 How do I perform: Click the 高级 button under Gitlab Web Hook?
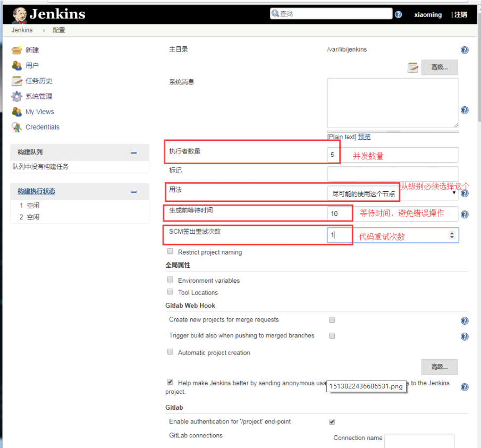point(440,367)
